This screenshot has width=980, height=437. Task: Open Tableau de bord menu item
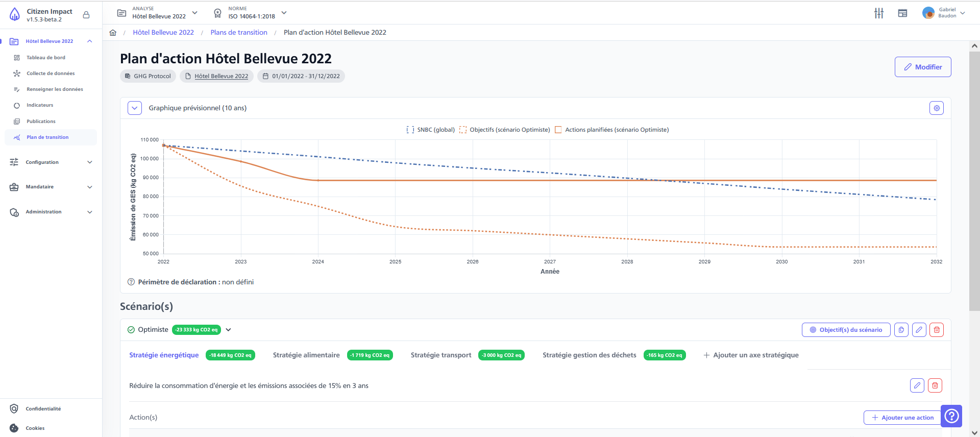(x=46, y=58)
